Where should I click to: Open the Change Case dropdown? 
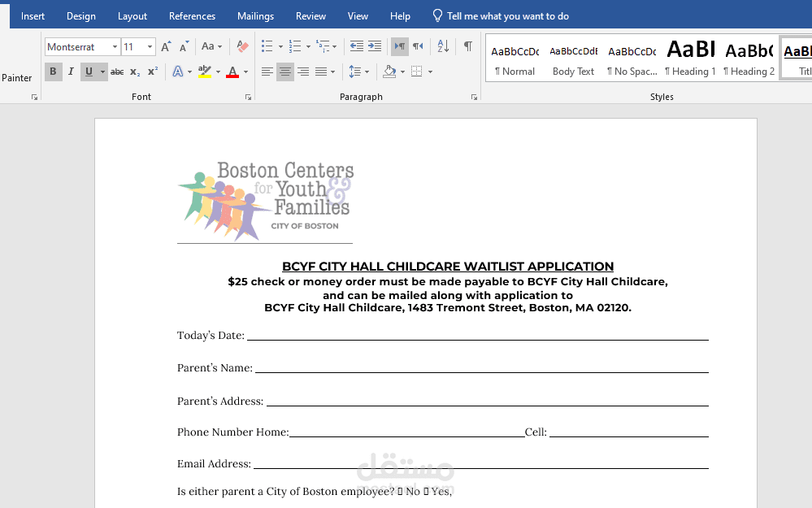click(x=211, y=46)
